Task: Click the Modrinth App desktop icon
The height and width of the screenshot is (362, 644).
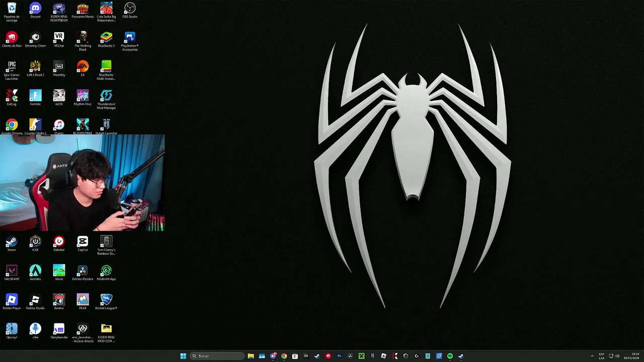Action: coord(106,273)
